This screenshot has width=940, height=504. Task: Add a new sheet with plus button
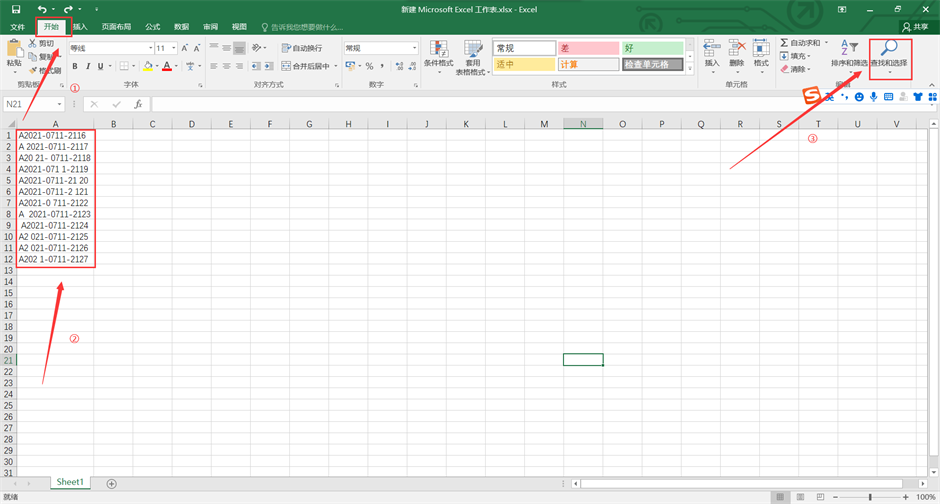coord(111,483)
